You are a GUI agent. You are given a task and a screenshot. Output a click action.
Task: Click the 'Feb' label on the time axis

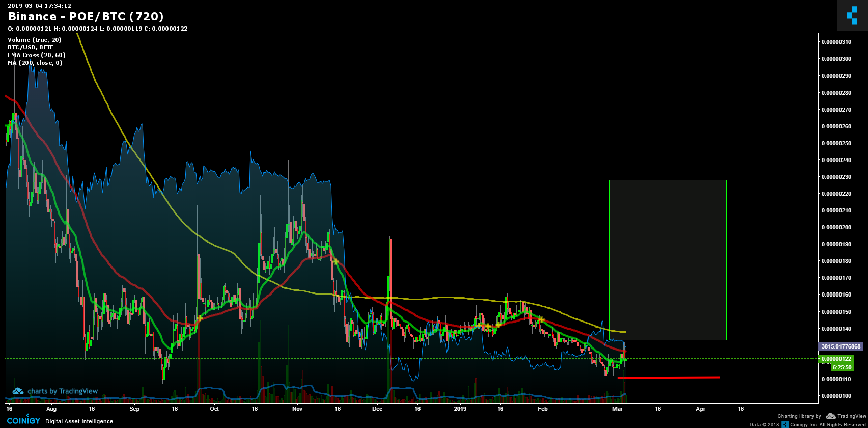pyautogui.click(x=543, y=409)
